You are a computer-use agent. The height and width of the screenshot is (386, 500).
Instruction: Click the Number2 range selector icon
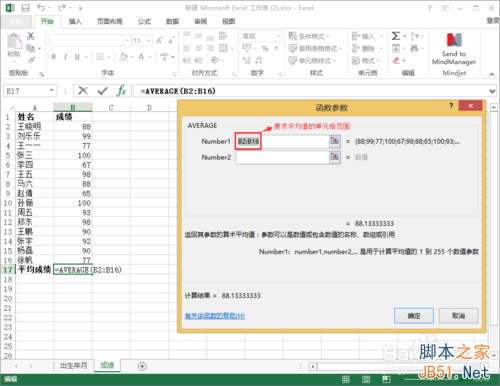pyautogui.click(x=335, y=157)
